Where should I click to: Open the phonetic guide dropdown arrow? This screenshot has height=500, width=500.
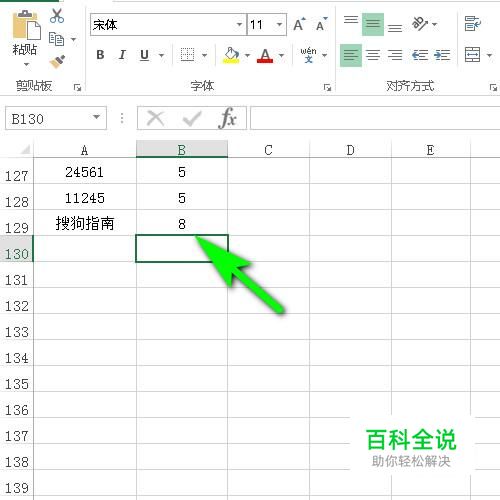[325, 55]
